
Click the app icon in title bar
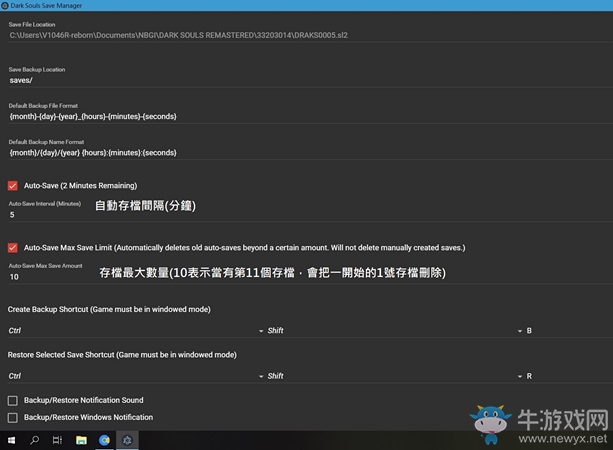[5, 5]
